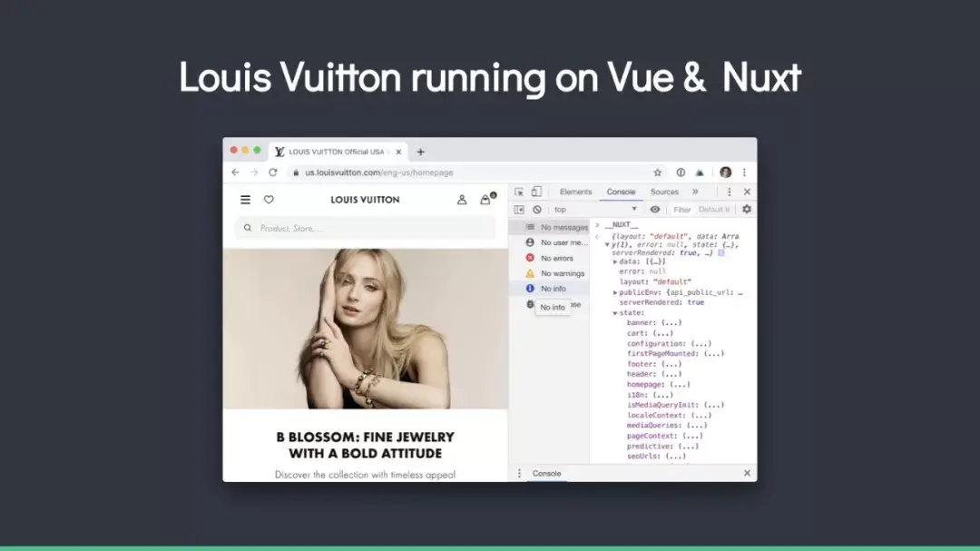Viewport: 980px width, 551px height.
Task: Open the top context dropdown
Action: pos(595,210)
